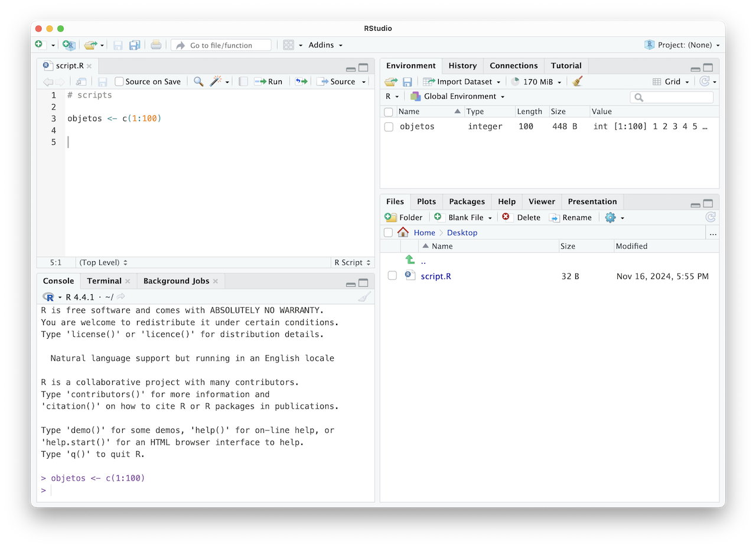Create a new project with the R cube icon
The width and height of the screenshot is (756, 548).
[x=69, y=45]
